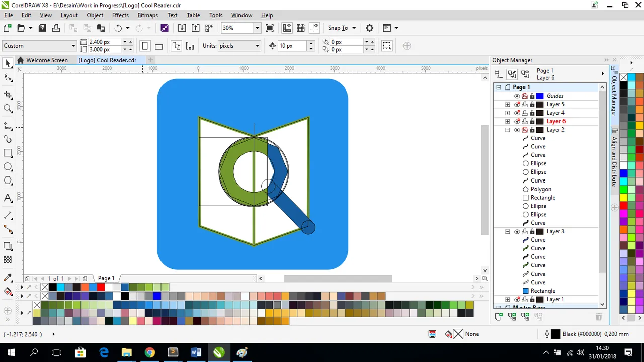This screenshot has width=644, height=362.
Task: Click the No Color swatch in right palette
Action: [623, 77]
